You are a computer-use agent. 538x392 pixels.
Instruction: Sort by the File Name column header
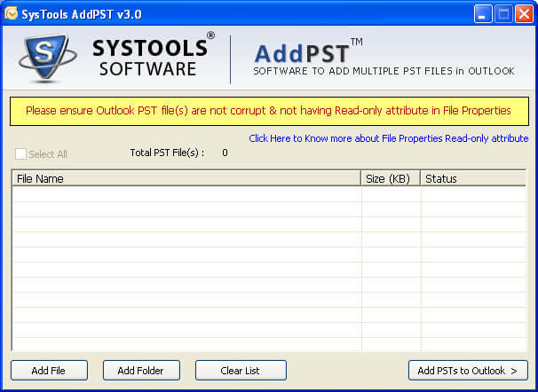pos(186,178)
